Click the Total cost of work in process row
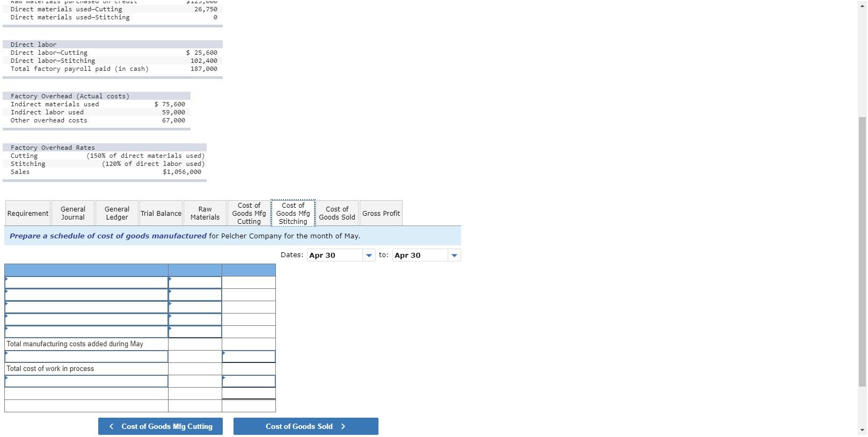Screen dimensions: 868x437 tap(86, 369)
